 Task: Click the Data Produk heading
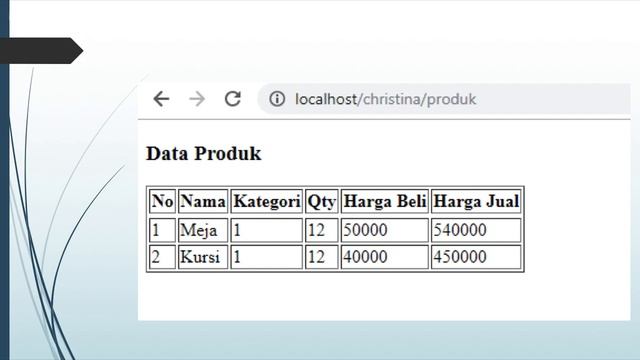203,154
